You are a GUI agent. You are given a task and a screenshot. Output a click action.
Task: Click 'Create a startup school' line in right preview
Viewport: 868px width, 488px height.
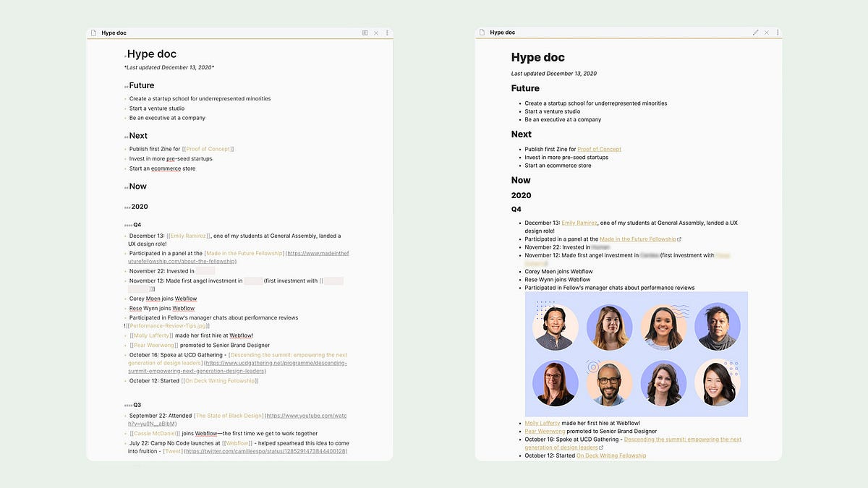pos(596,103)
